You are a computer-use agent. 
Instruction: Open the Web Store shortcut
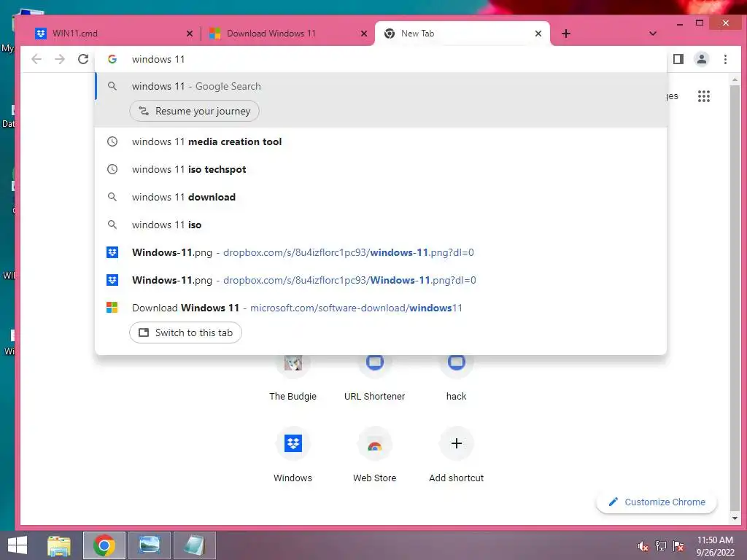point(374,455)
